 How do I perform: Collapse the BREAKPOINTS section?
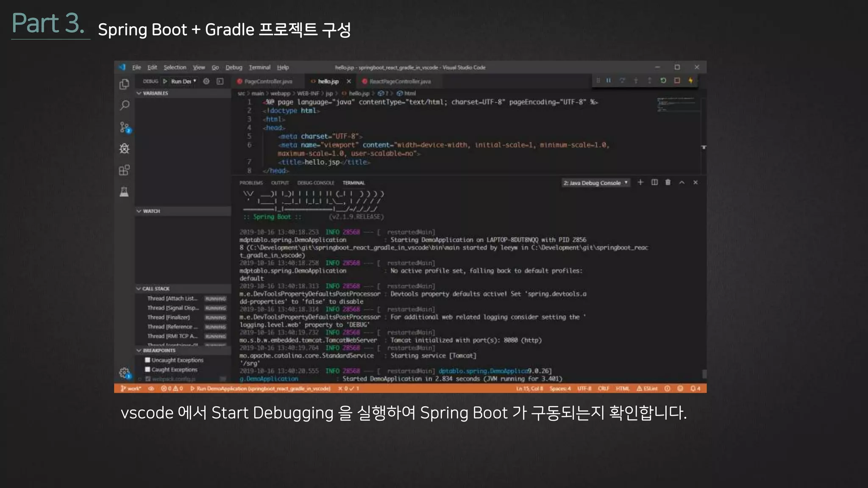click(x=183, y=350)
